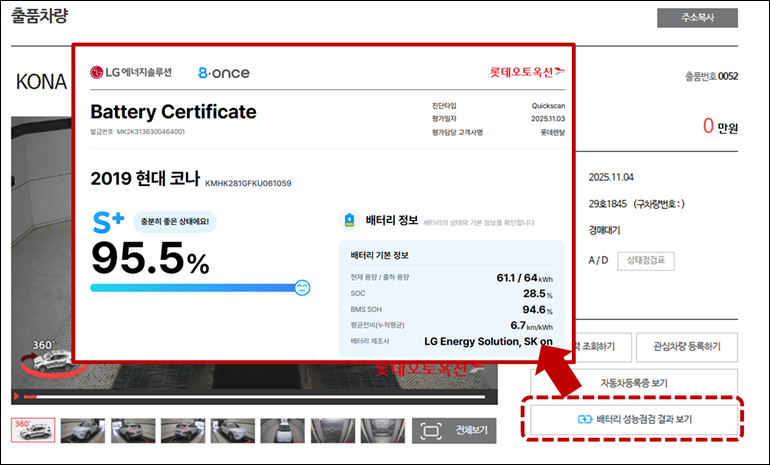Click the evaluation date 2025.11.03
Image resolution: width=770 pixels, height=465 pixels.
coord(548,119)
